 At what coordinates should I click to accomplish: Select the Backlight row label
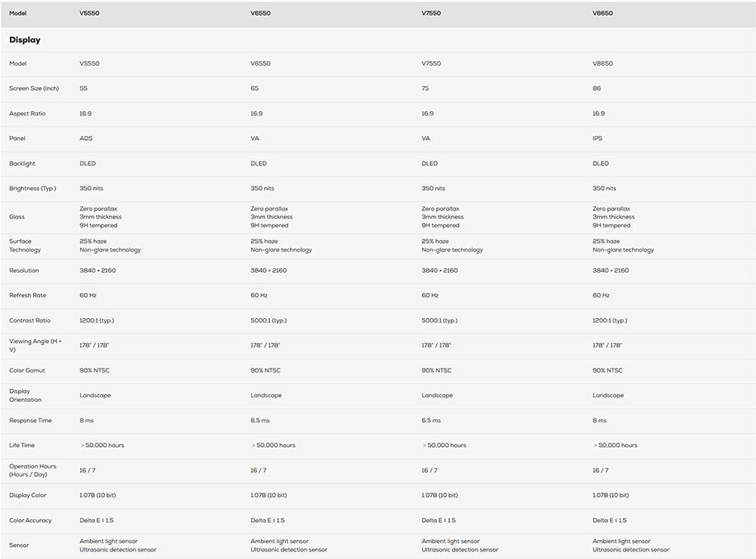22,163
